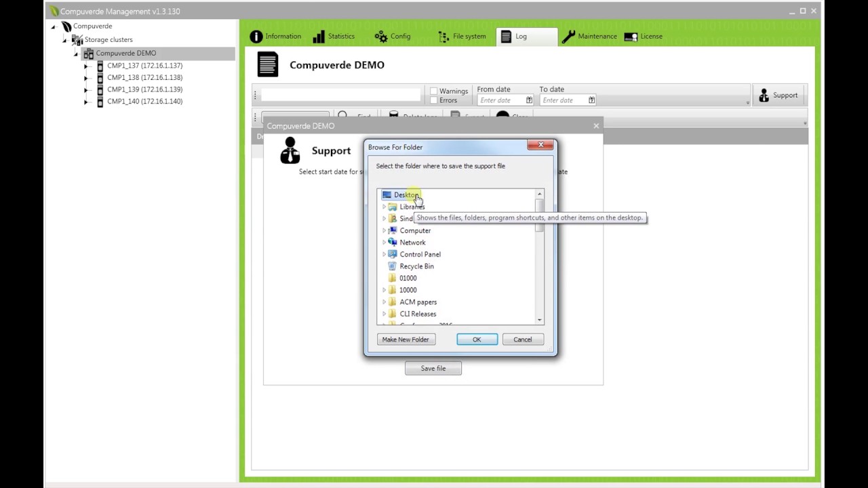Click the Log document icon in tab
The height and width of the screenshot is (488, 868).
[506, 37]
